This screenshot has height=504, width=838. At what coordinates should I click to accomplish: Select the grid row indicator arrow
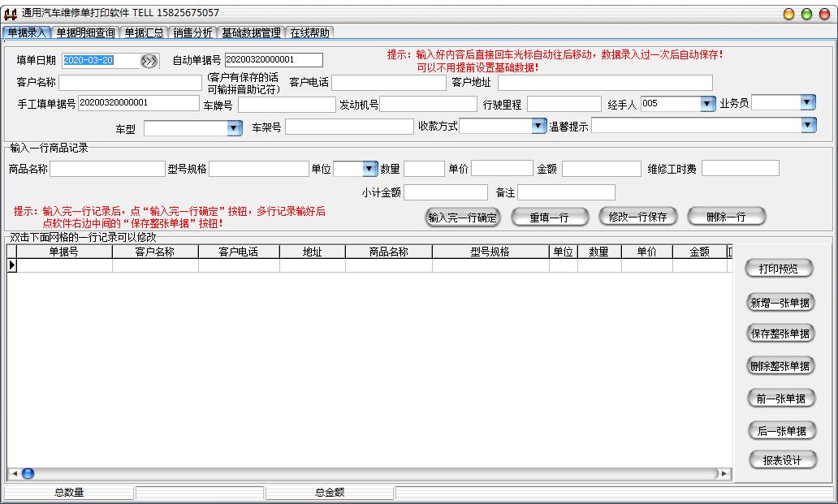click(x=11, y=265)
